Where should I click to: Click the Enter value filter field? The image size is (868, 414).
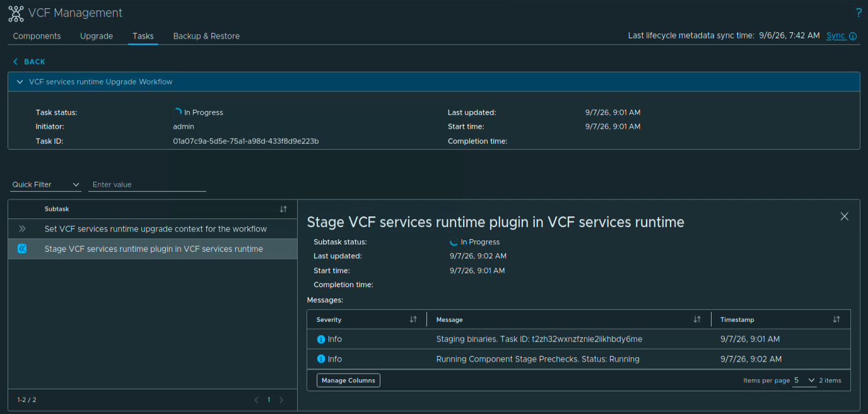pyautogui.click(x=147, y=185)
